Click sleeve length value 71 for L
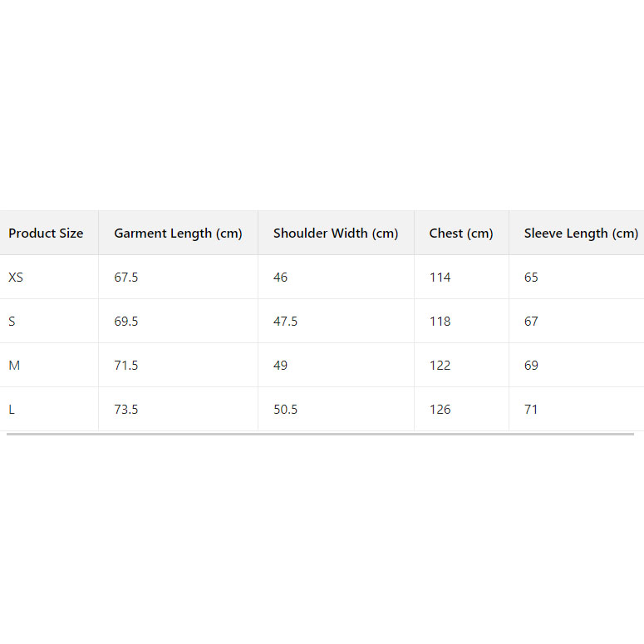 click(531, 410)
